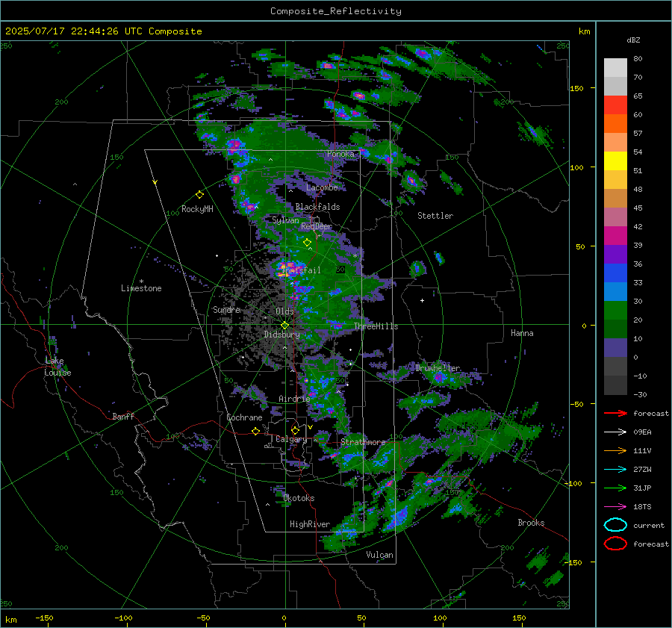Click the Sundre town label

coord(226,309)
